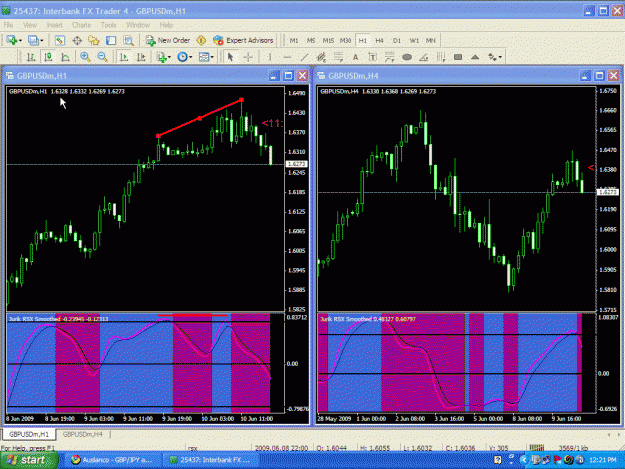Zoom out on the chart
This screenshot has height=469, width=625.
[102, 57]
